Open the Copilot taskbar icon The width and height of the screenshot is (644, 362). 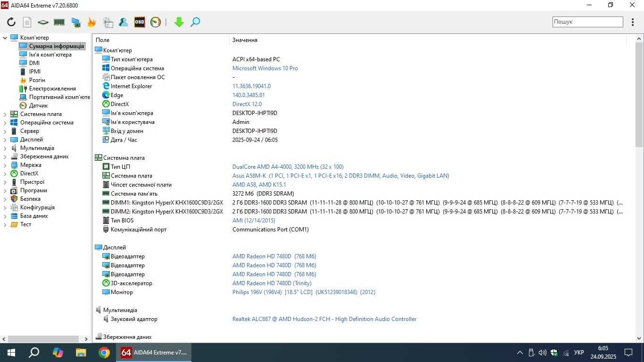click(x=58, y=353)
